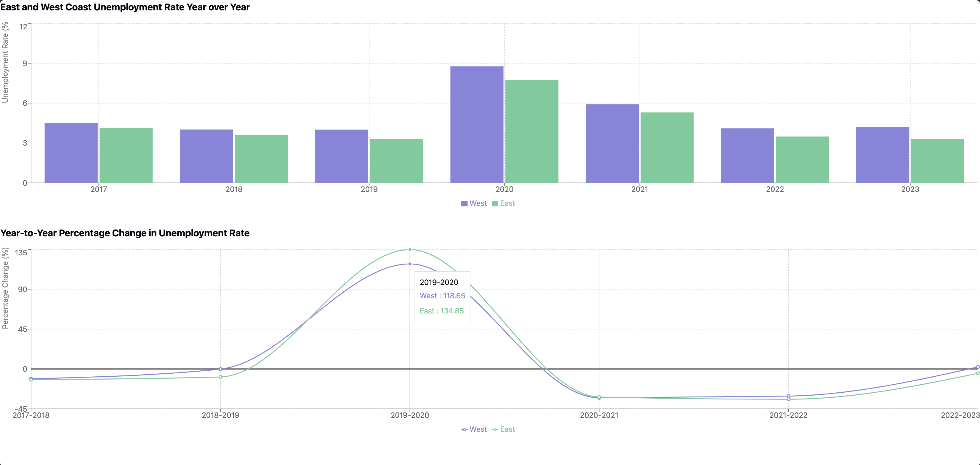The height and width of the screenshot is (465, 980).
Task: Select the 2017 West bar
Action: tap(71, 153)
